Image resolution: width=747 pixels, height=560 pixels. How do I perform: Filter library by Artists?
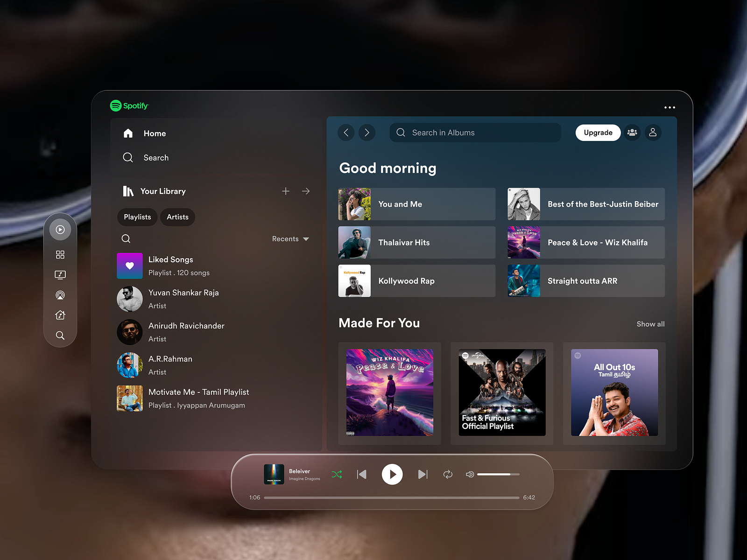[x=177, y=217]
